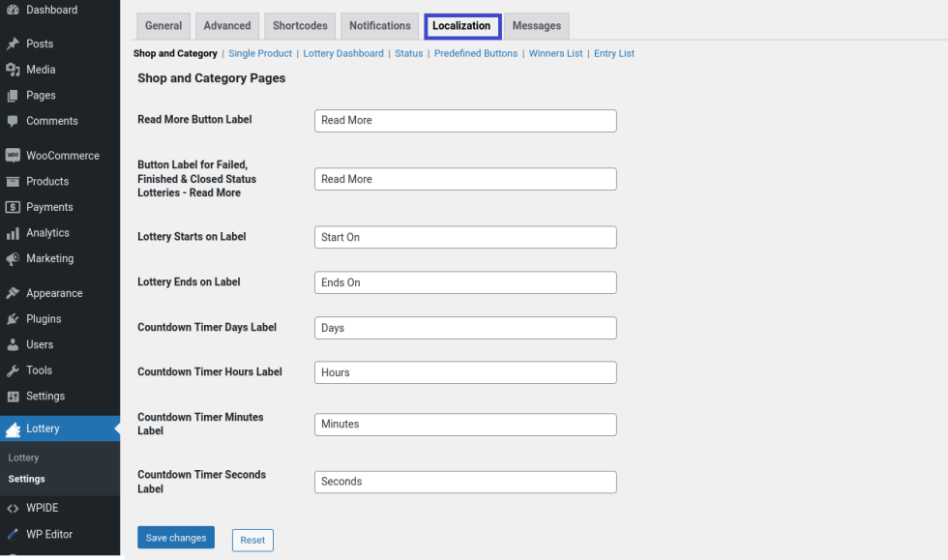Open WP Editor from the sidebar menu

point(49,534)
